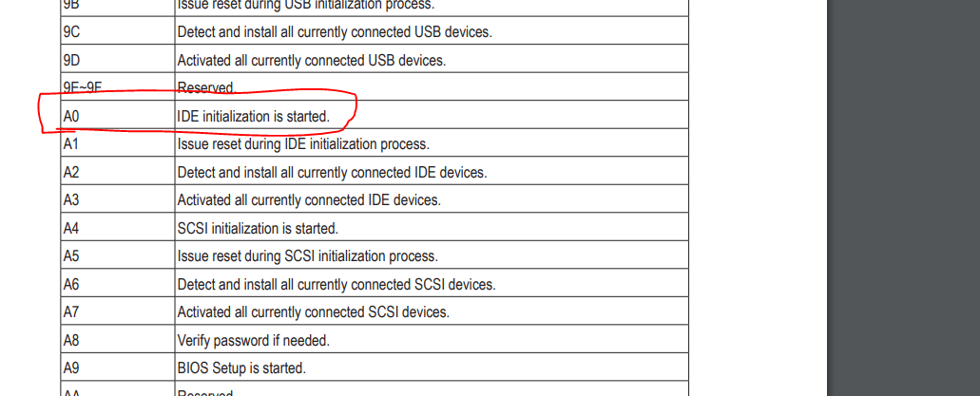Click the 9D code cell

point(118,59)
